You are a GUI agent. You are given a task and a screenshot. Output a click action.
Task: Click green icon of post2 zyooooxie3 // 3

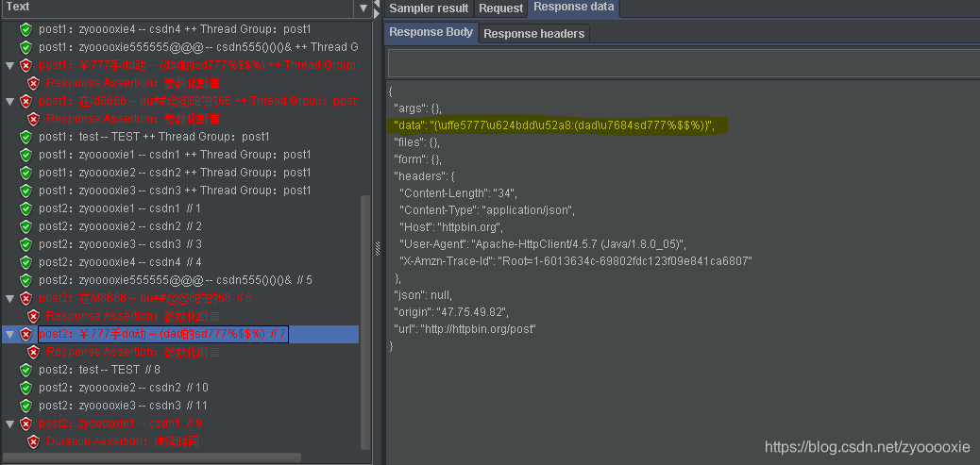(x=25, y=244)
